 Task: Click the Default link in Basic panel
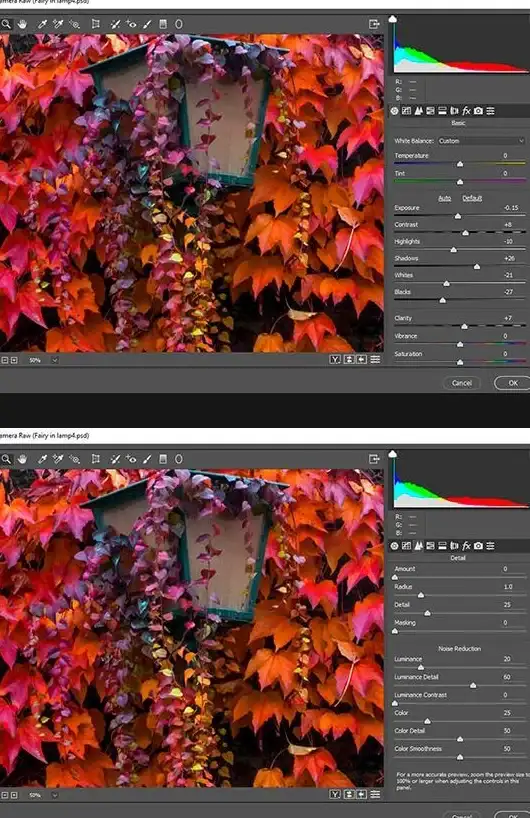pos(472,198)
